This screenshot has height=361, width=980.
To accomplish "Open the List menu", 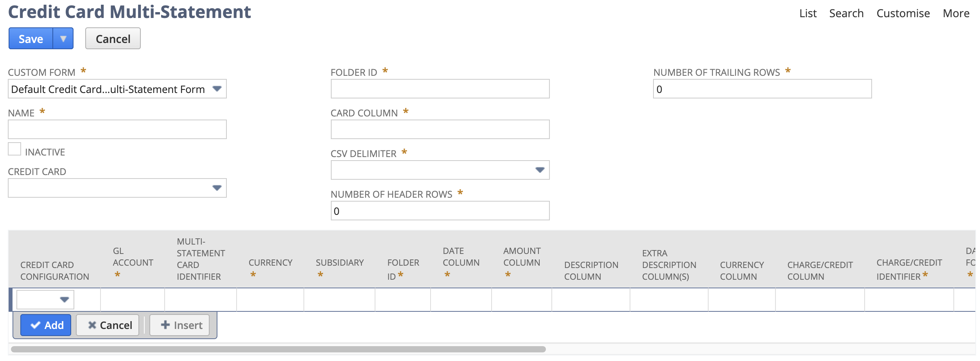I will (x=808, y=13).
